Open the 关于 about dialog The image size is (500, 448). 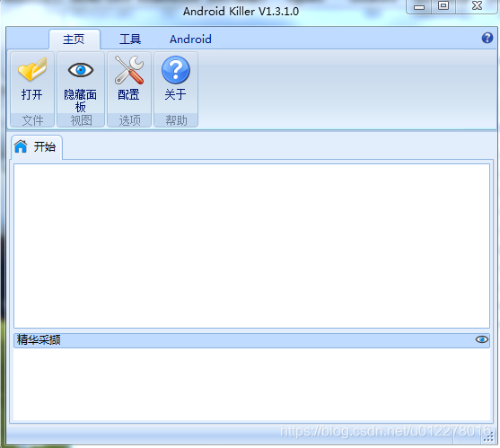pos(176,83)
